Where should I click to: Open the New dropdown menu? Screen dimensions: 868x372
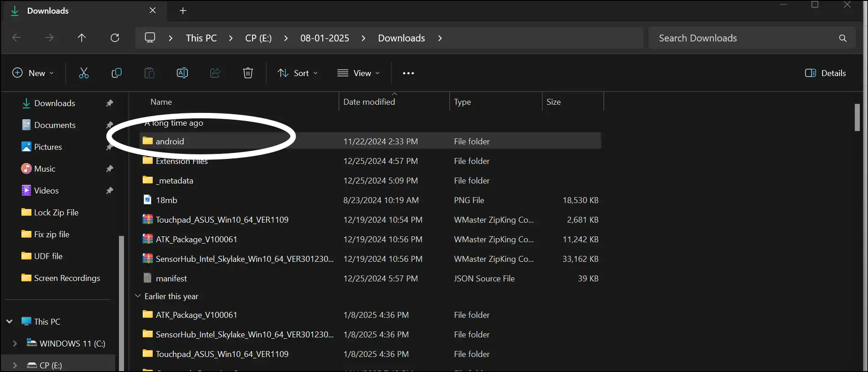(33, 73)
